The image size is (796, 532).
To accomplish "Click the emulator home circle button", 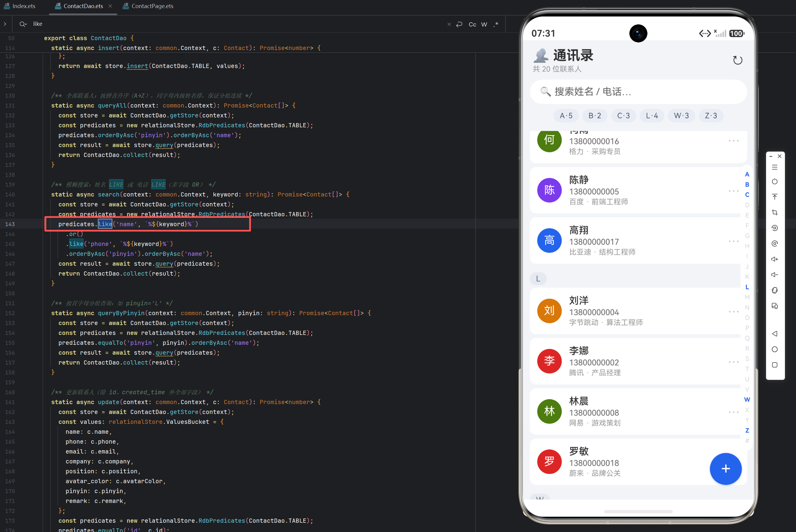I will click(775, 350).
